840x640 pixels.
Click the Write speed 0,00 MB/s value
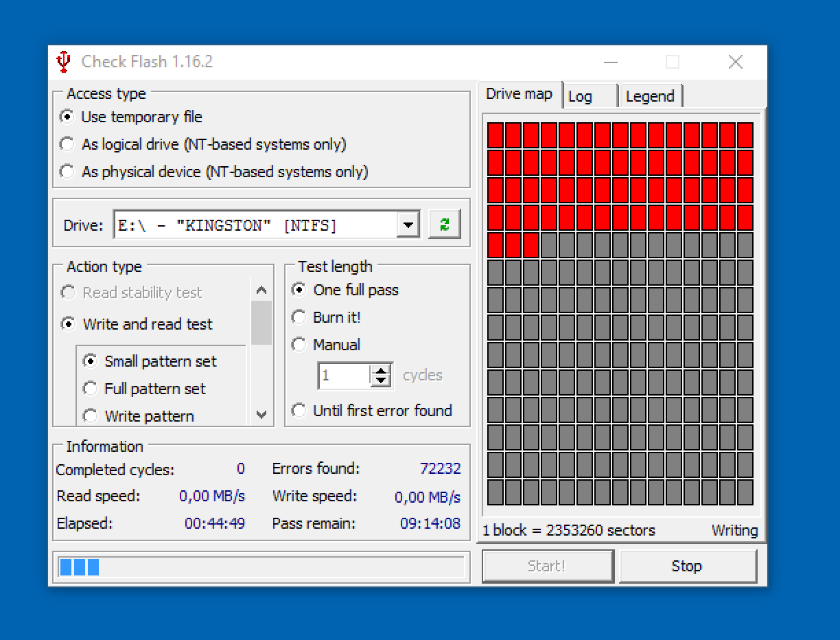(x=428, y=497)
